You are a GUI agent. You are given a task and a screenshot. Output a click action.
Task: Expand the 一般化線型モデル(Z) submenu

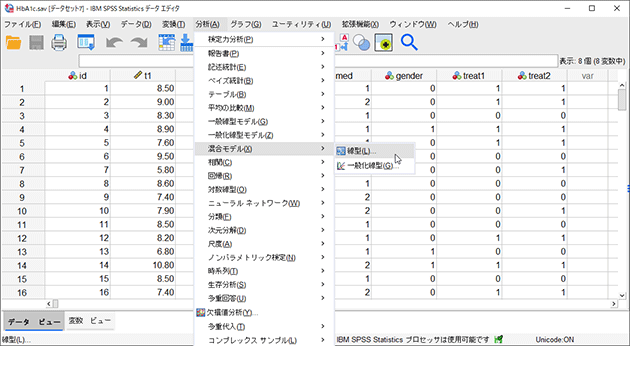[x=264, y=135]
